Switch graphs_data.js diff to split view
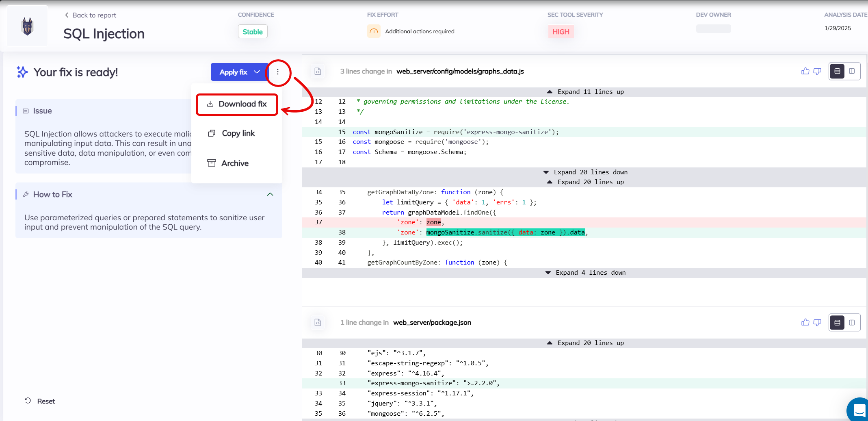 click(x=852, y=72)
